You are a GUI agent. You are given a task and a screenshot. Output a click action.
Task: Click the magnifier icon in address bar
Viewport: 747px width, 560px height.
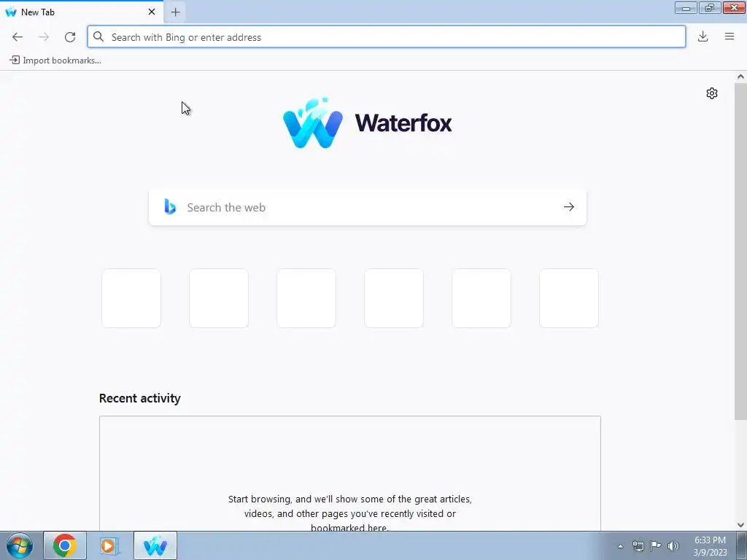(x=98, y=37)
